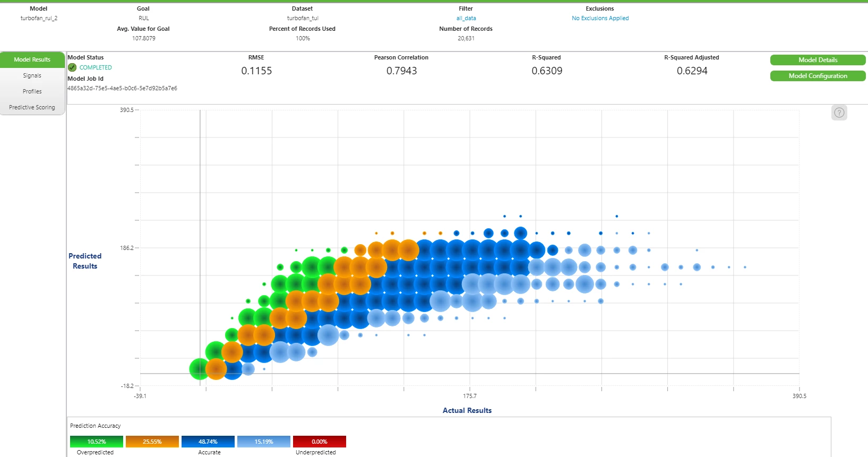
Task: Switch to the Signals tab
Action: pyautogui.click(x=32, y=75)
